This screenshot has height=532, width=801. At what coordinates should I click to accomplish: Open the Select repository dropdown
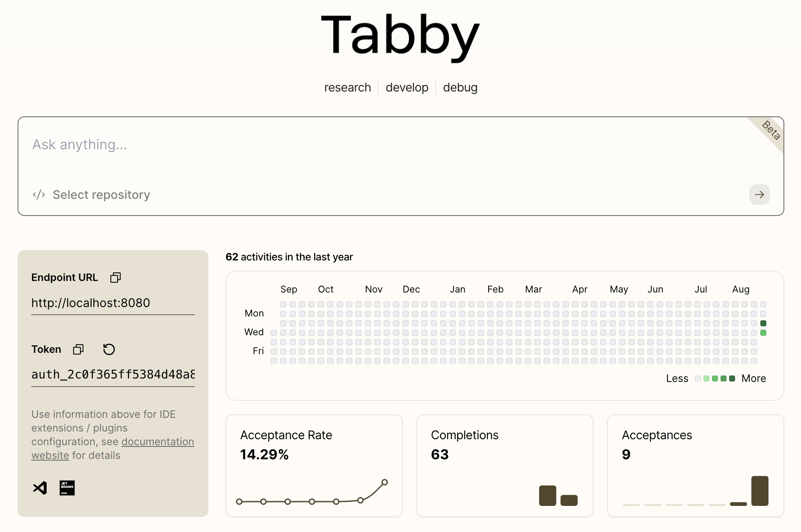pos(101,195)
